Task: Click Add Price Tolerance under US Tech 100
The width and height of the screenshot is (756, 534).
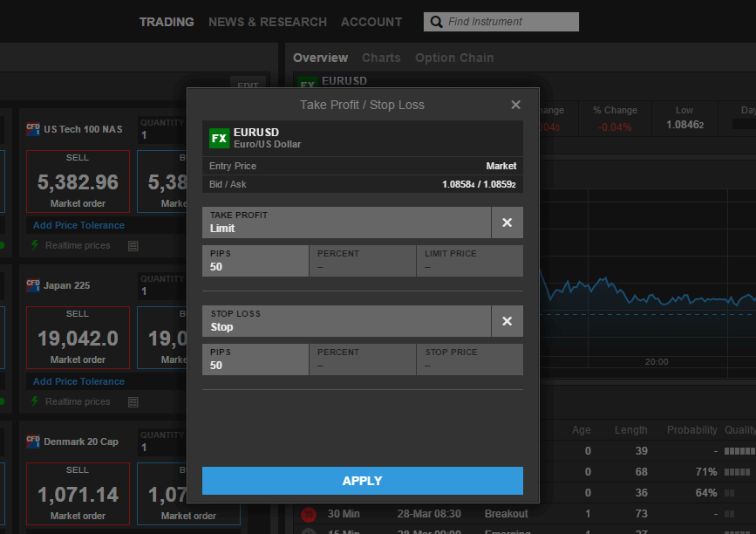Action: pos(78,225)
